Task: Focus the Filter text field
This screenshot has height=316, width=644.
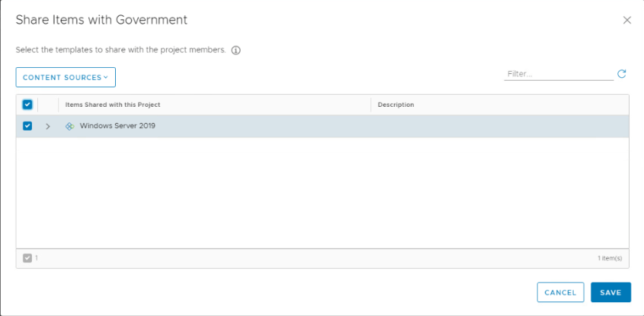Action: tap(558, 74)
